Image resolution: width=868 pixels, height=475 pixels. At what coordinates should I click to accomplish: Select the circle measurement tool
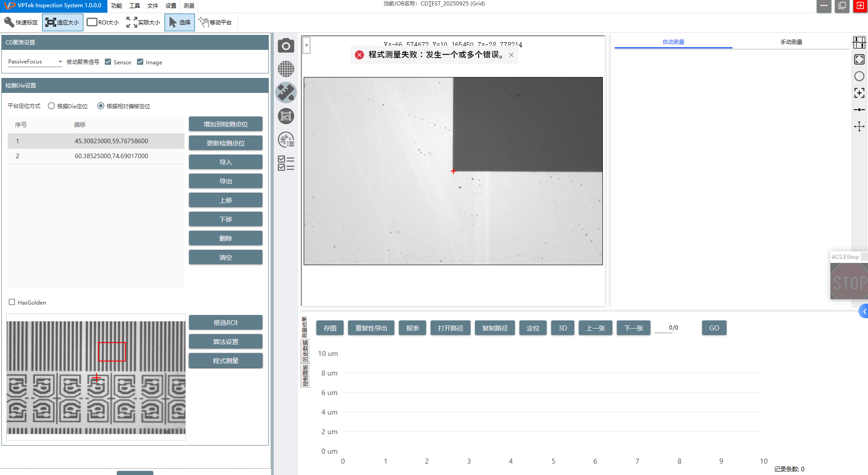(859, 76)
